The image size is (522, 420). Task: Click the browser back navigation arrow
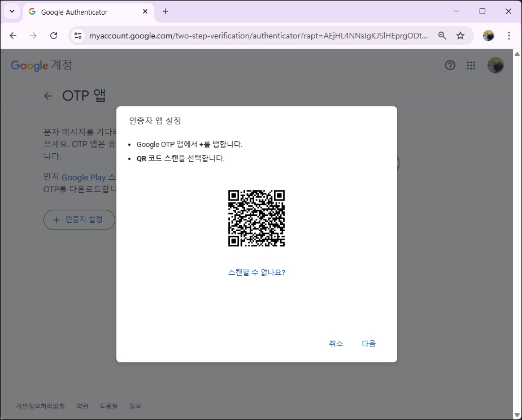pos(13,35)
